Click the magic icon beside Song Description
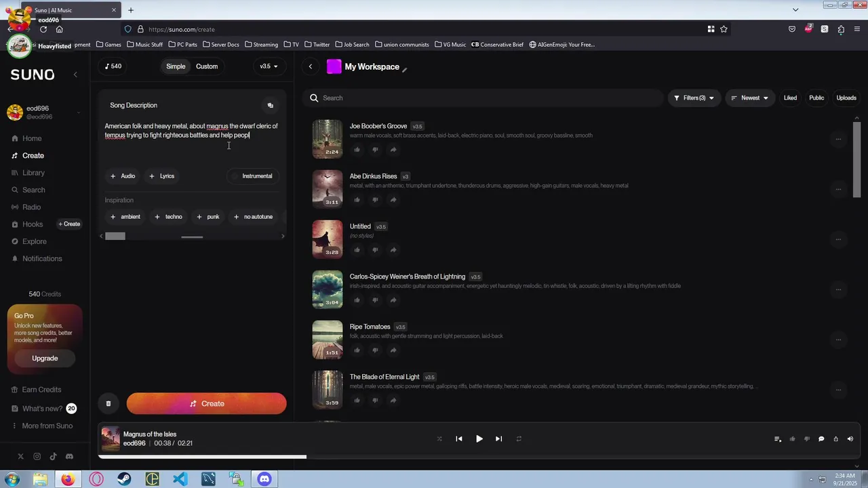This screenshot has width=868, height=488. coord(270,105)
